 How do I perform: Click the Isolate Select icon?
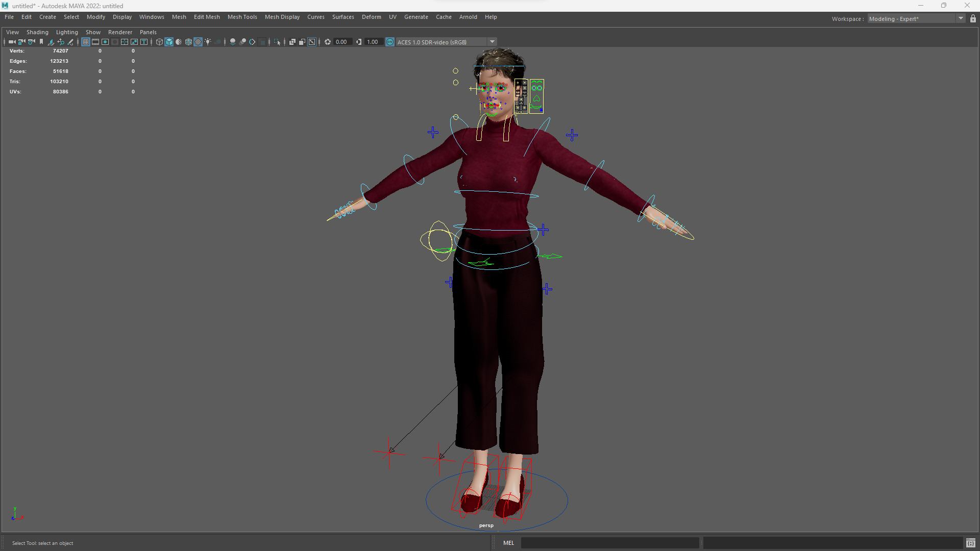[x=277, y=42]
